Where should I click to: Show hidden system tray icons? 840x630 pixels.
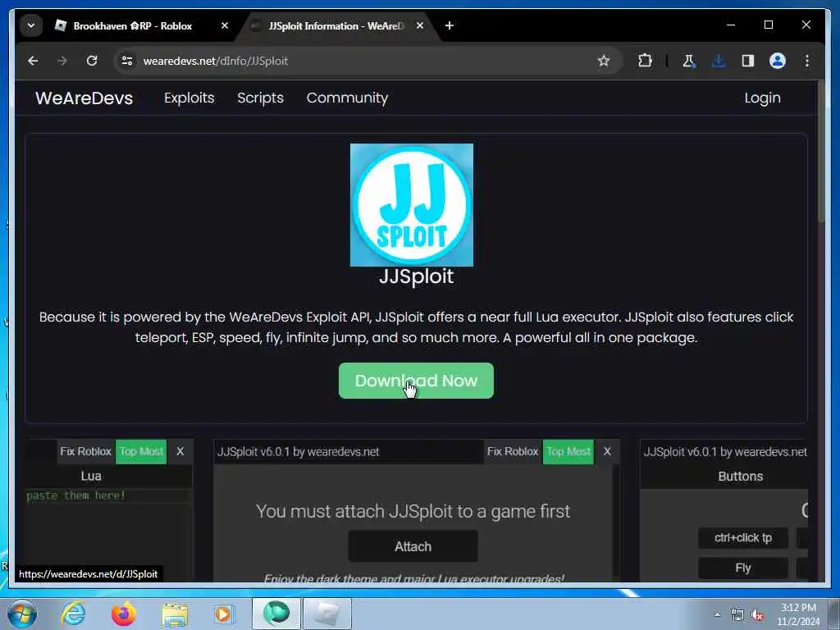[718, 615]
